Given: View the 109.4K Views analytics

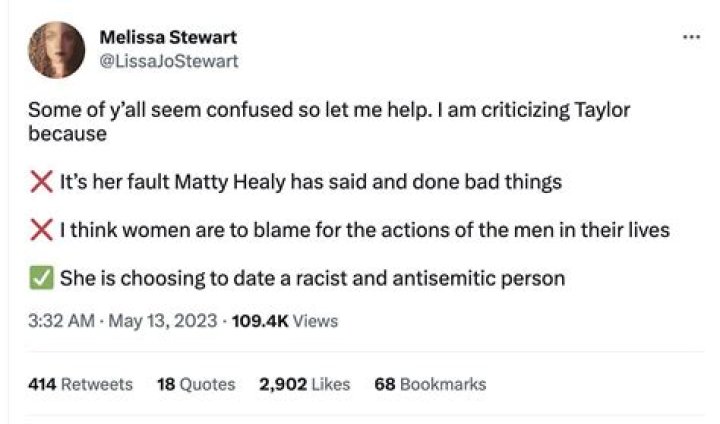Looking at the screenshot, I should (x=284, y=321).
